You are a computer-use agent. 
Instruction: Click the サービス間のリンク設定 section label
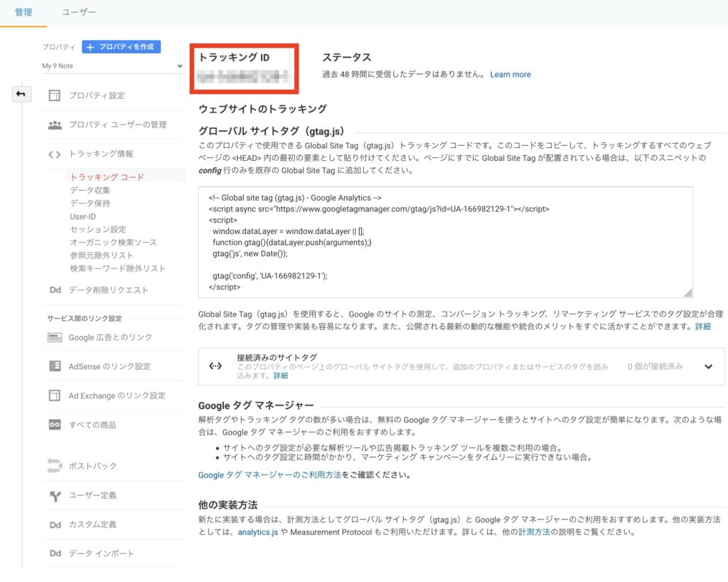(x=85, y=319)
